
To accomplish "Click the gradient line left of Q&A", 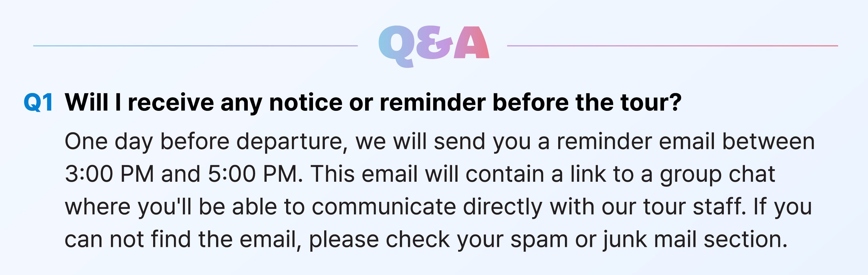I will click(x=195, y=46).
